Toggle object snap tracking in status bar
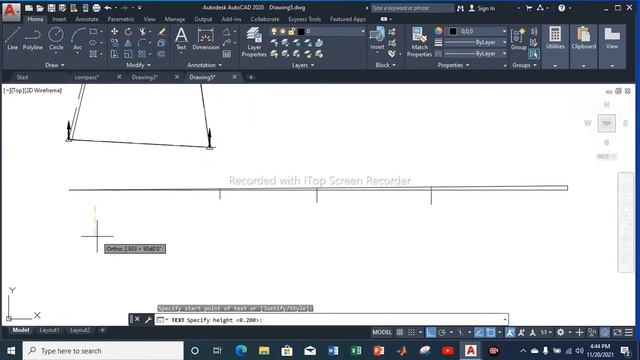The image size is (640, 360). pos(479,332)
